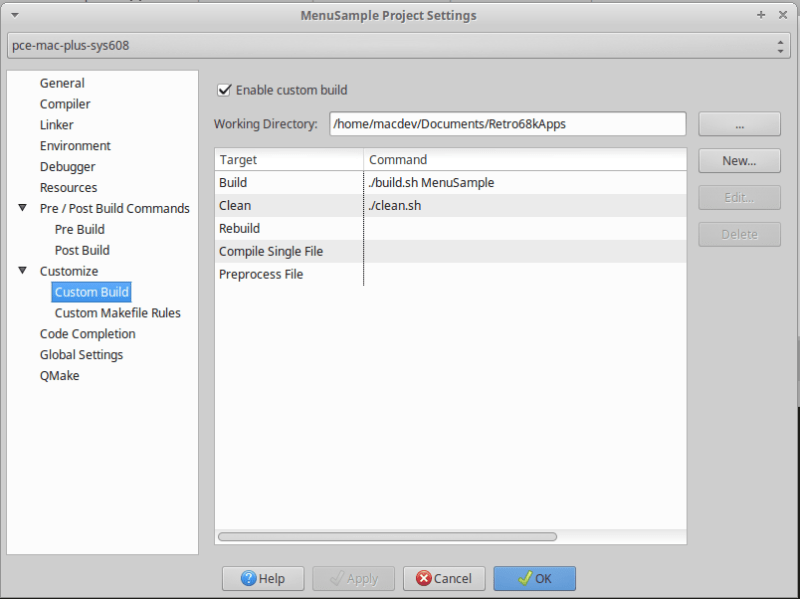Viewport: 800px width, 599px height.
Task: Click the green checkmark OK icon
Action: (524, 578)
